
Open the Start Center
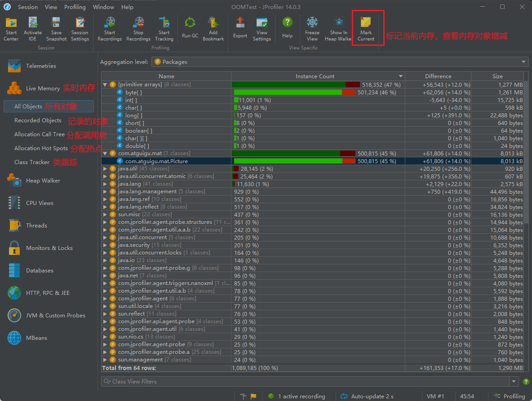11,29
